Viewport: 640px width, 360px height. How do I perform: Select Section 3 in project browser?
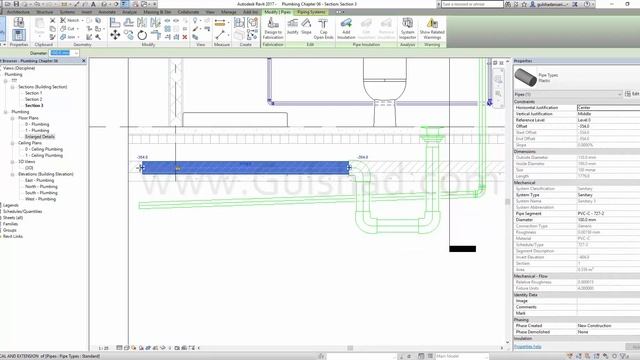coord(34,106)
